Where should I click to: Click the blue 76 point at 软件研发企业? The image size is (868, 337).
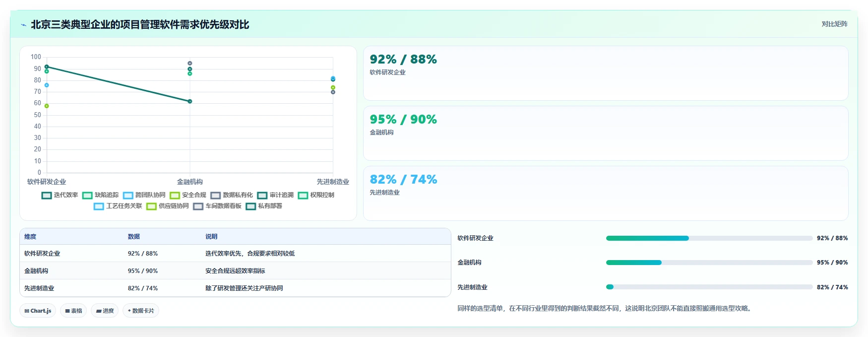(x=47, y=85)
